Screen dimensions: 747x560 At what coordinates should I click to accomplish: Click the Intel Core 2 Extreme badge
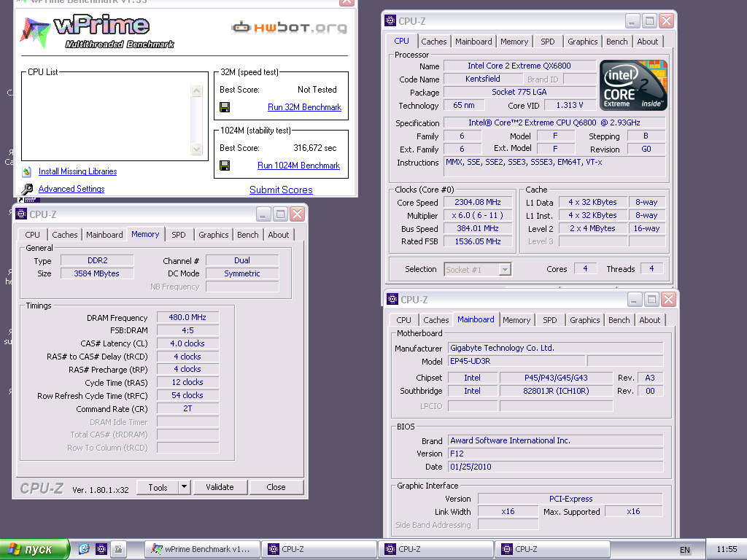click(633, 85)
